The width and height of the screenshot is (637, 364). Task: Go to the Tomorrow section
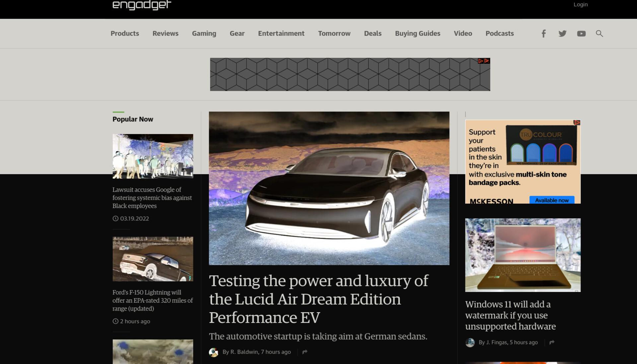click(334, 34)
